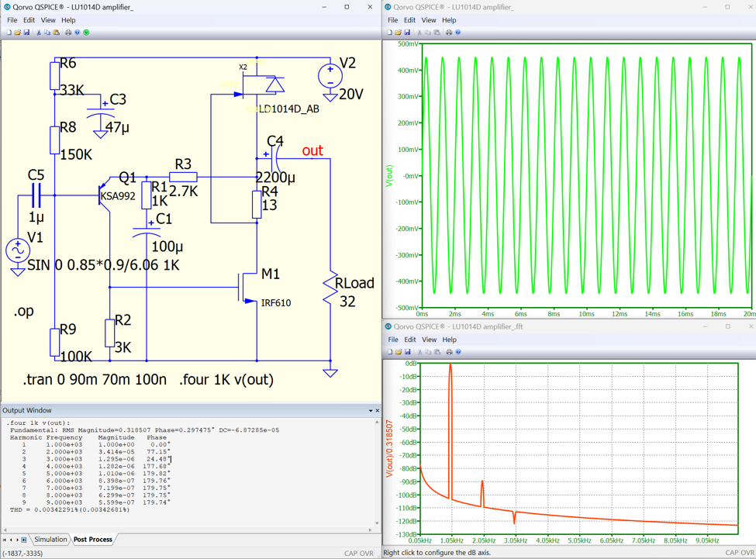Image resolution: width=756 pixels, height=559 pixels.
Task: Click New file icon in FFT window
Action: pyautogui.click(x=390, y=352)
